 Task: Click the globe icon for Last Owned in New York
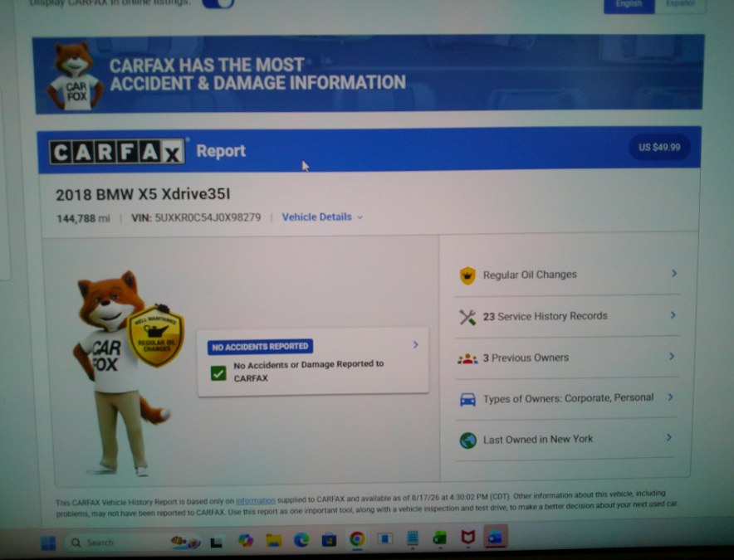(x=468, y=441)
